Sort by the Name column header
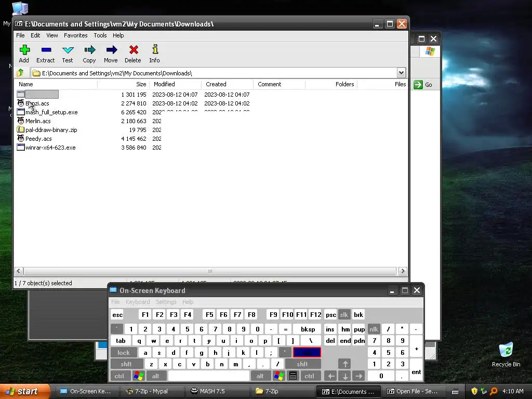This screenshot has width=532, height=399. pyautogui.click(x=56, y=84)
